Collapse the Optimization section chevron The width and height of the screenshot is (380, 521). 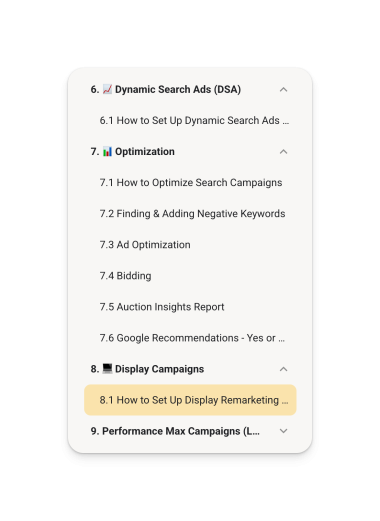coord(283,152)
